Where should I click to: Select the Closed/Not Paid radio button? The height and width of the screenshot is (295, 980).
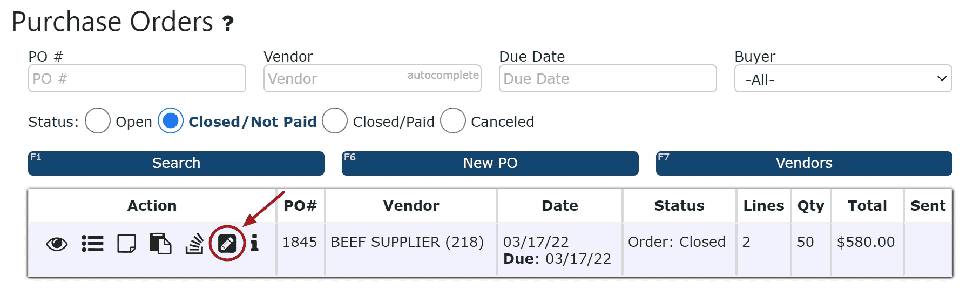(171, 120)
